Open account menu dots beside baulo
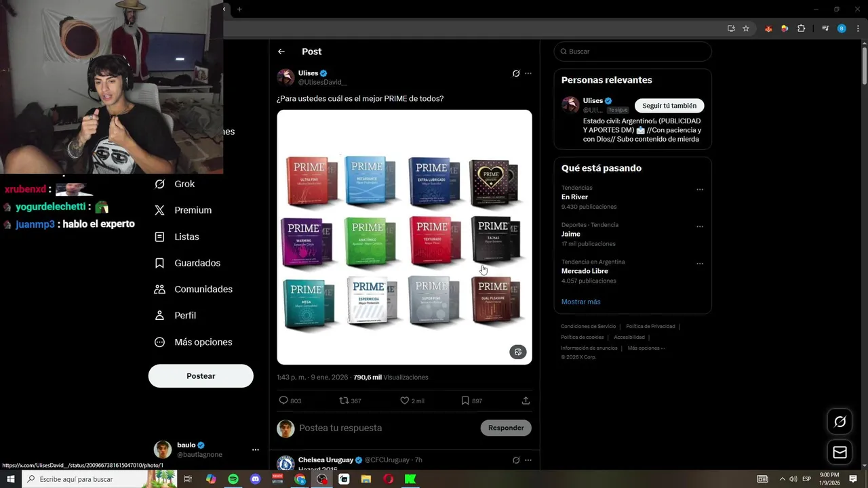The width and height of the screenshot is (868, 488). 256,449
